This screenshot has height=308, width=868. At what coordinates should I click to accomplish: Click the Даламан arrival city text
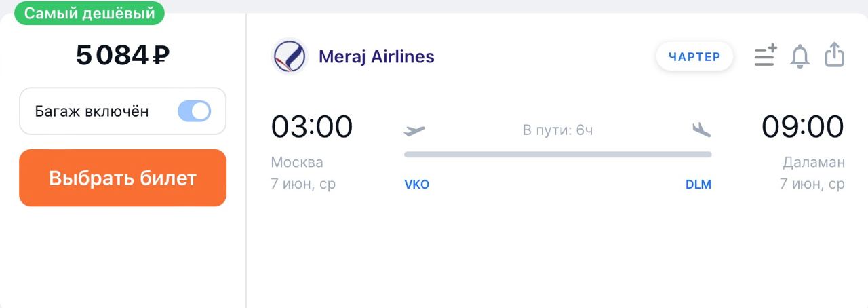814,162
